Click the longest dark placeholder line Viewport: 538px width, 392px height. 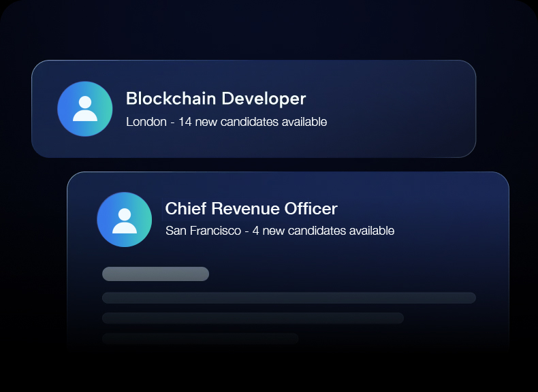pyautogui.click(x=289, y=298)
